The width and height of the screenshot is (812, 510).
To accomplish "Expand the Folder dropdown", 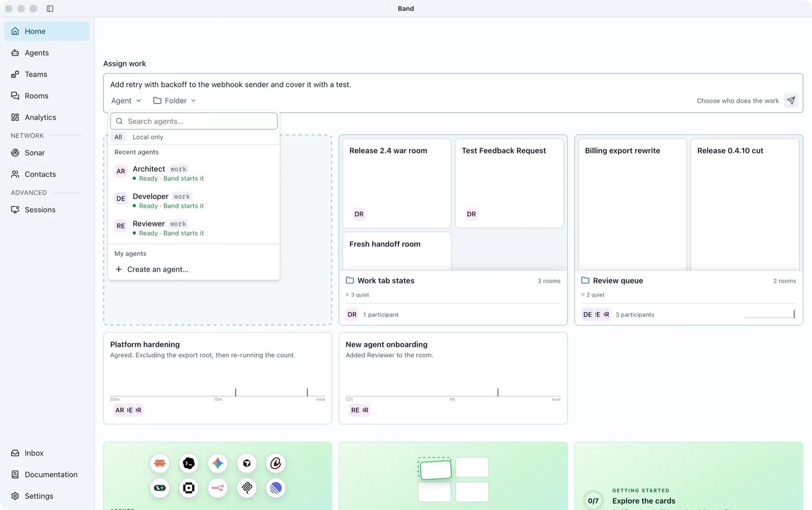I will point(175,101).
